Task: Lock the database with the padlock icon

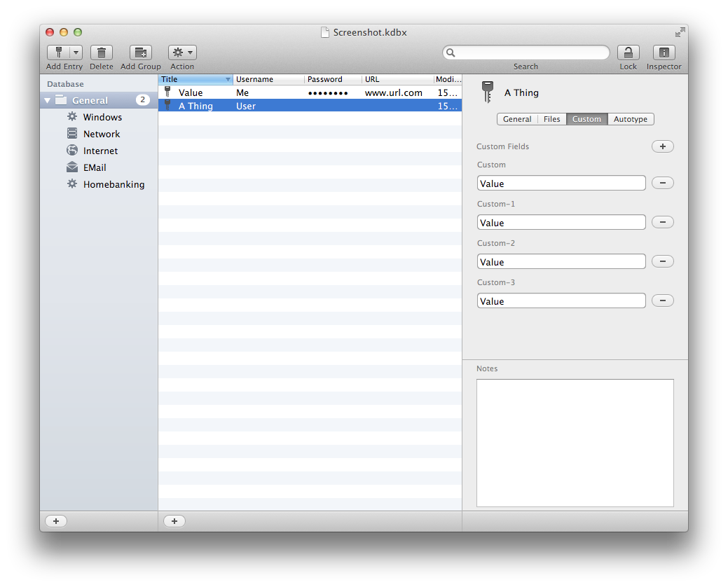Action: tap(628, 53)
